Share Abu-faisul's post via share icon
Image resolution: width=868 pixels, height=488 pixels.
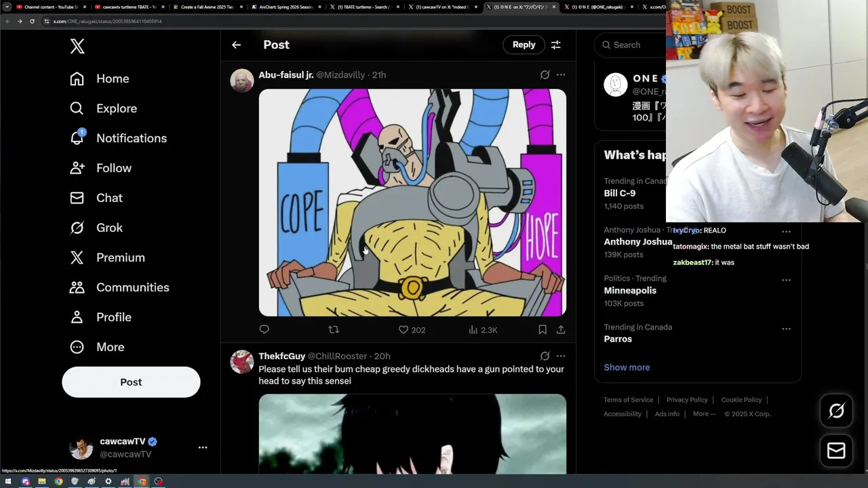(561, 329)
